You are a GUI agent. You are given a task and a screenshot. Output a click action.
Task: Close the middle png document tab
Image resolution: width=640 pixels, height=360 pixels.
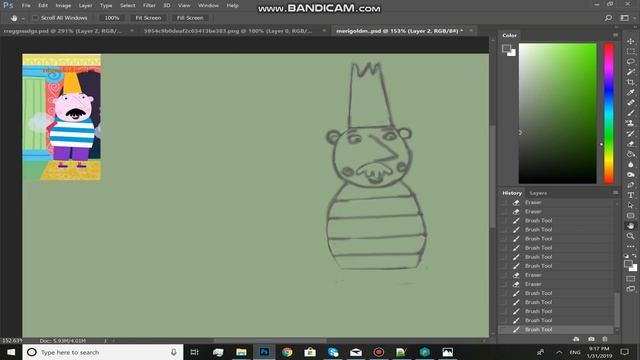coord(324,31)
